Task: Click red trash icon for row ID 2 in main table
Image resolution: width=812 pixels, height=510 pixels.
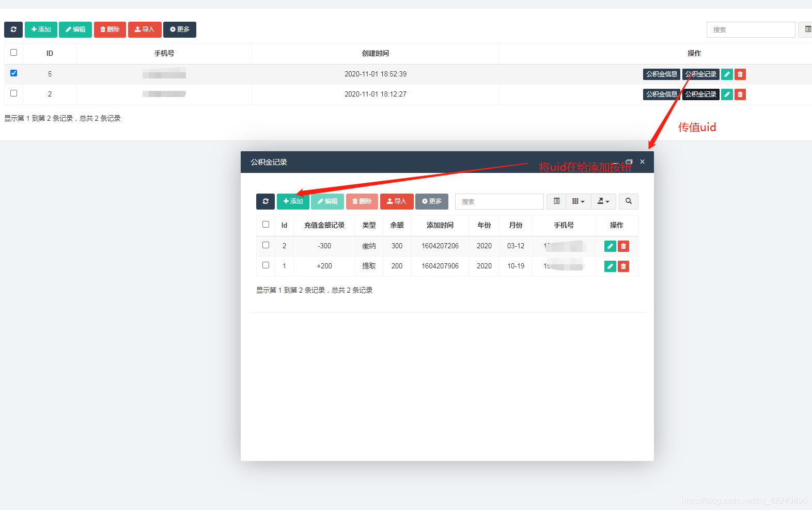Action: [740, 94]
